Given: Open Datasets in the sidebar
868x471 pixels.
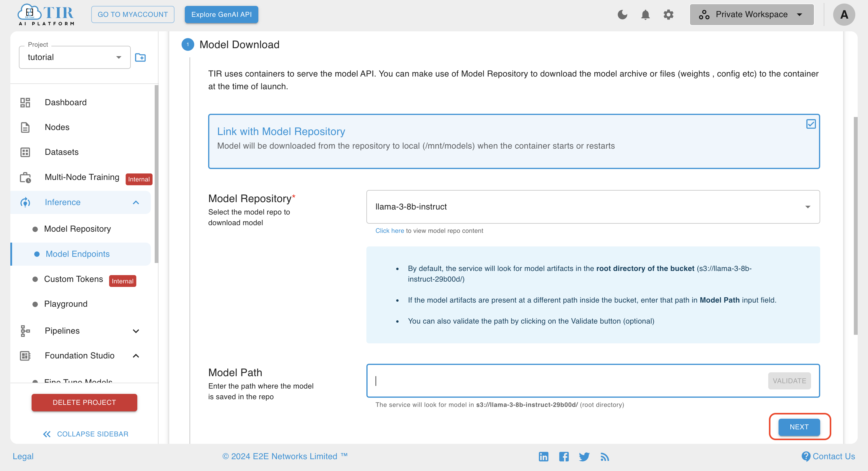Looking at the screenshot, I should tap(62, 152).
